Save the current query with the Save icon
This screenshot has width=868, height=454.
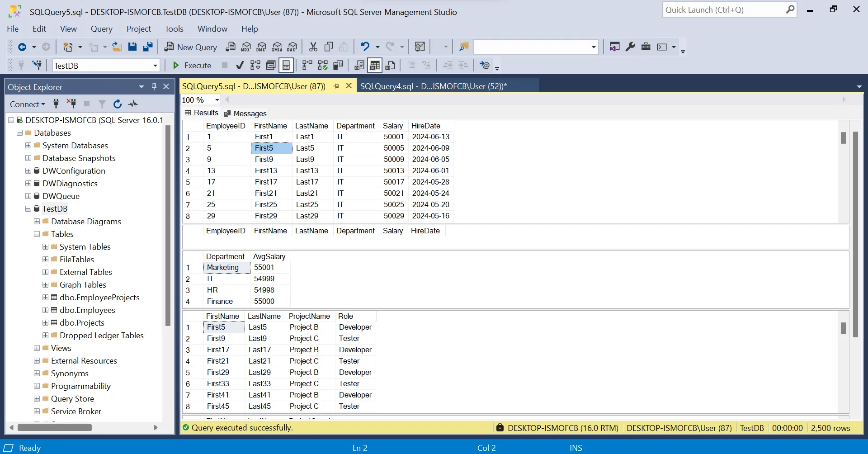click(132, 47)
